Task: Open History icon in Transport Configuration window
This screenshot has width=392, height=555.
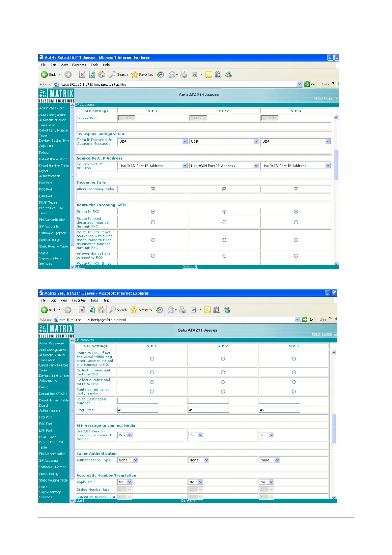Action: tap(160, 74)
